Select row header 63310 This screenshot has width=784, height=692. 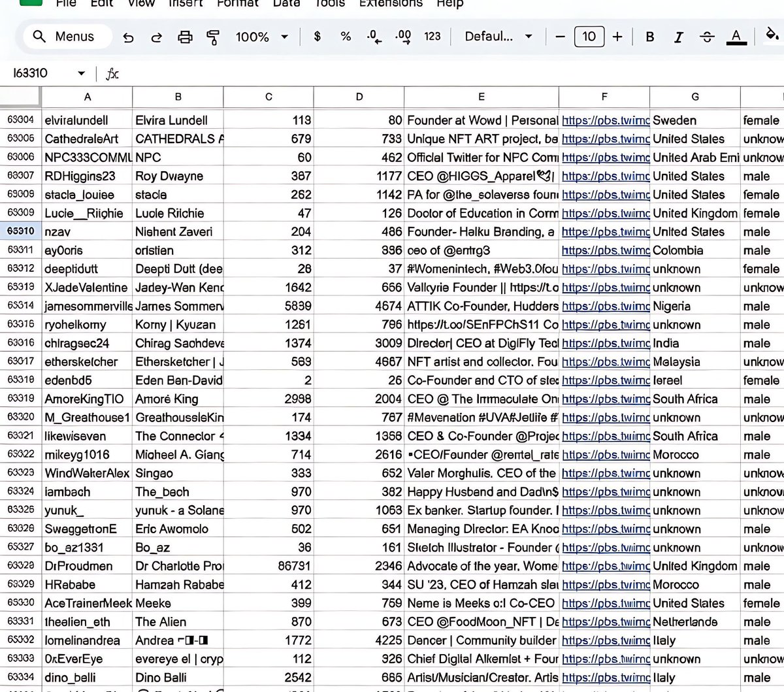(21, 231)
